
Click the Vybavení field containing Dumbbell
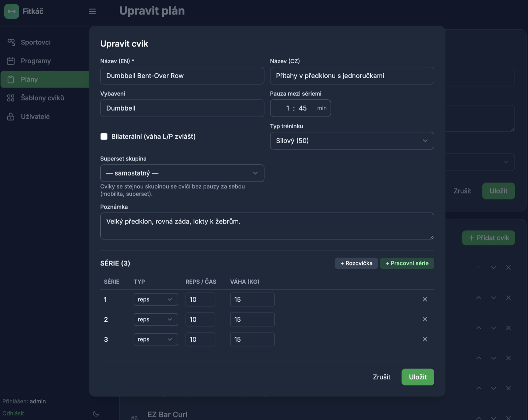coord(182,108)
